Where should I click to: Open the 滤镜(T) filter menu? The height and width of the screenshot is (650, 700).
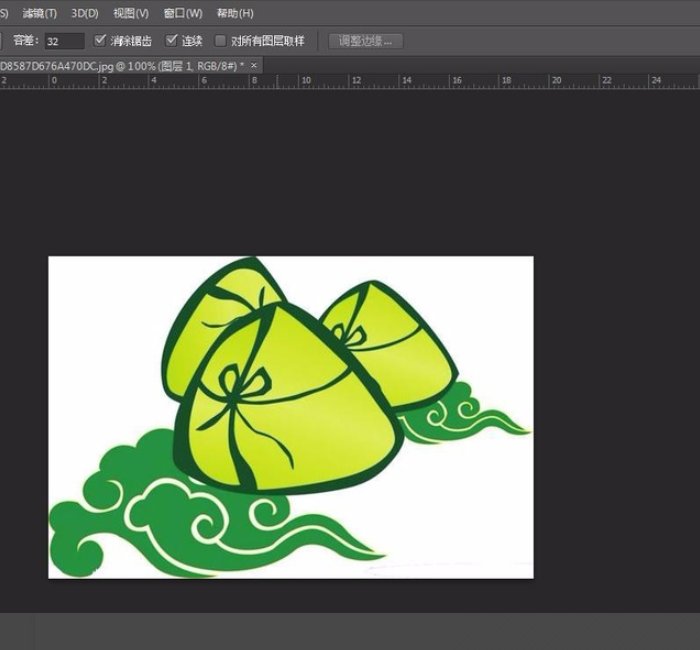pos(39,13)
